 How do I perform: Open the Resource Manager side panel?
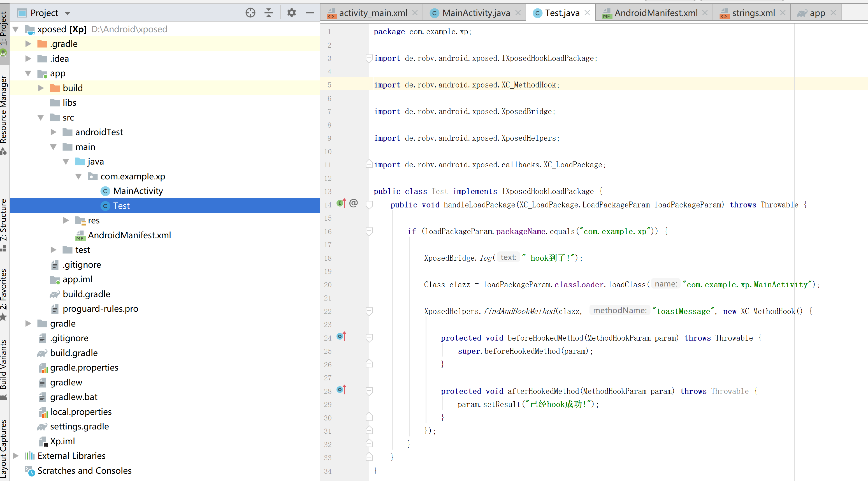tap(4, 110)
